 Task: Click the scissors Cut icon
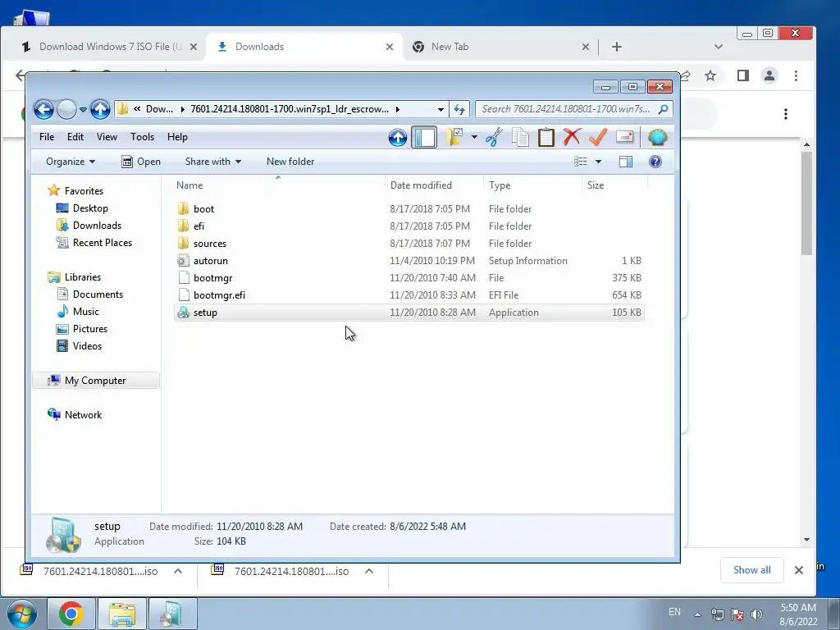(494, 137)
